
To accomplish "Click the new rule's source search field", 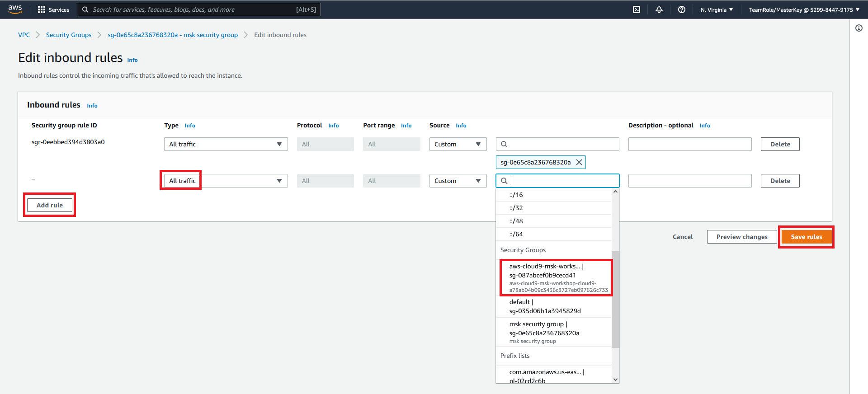I will pyautogui.click(x=557, y=181).
